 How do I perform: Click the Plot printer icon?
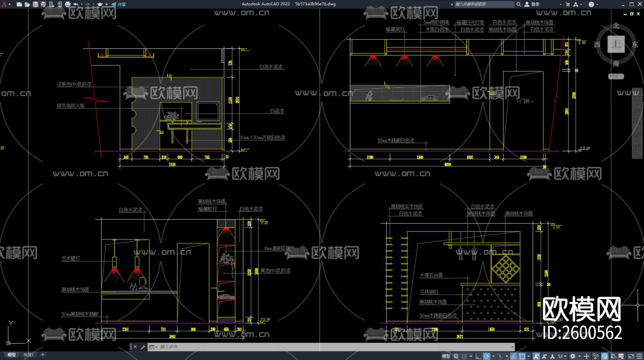click(68, 4)
